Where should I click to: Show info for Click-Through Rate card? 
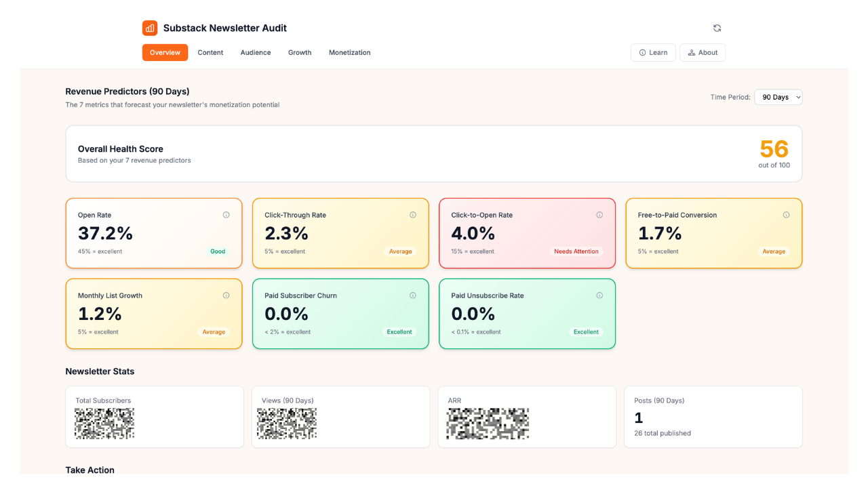coord(412,215)
